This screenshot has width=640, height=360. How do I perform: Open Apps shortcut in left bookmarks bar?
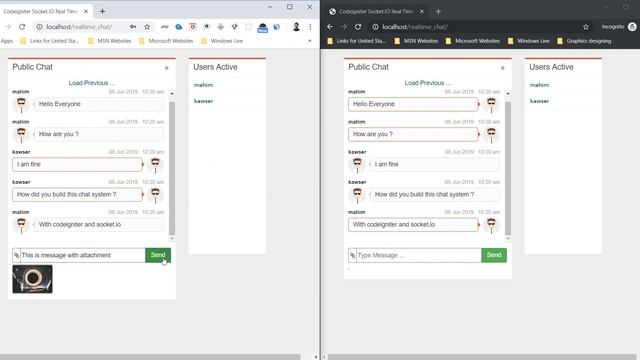[x=7, y=41]
